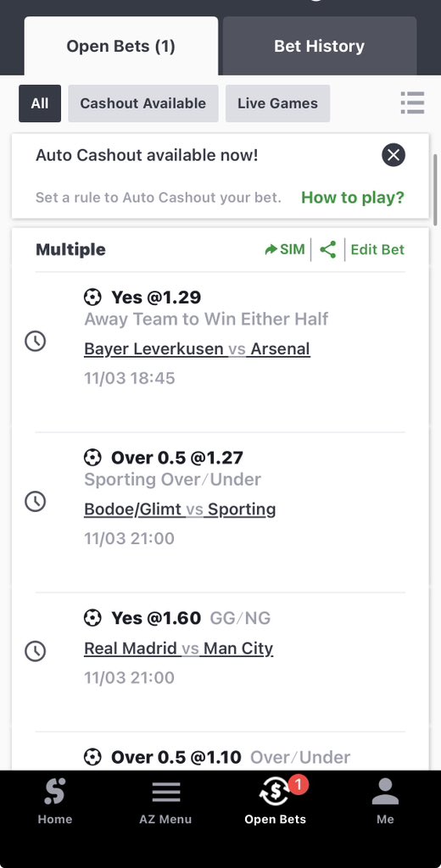The image size is (441, 868).
Task: Go to Home in the bottom bar
Action: click(x=55, y=801)
